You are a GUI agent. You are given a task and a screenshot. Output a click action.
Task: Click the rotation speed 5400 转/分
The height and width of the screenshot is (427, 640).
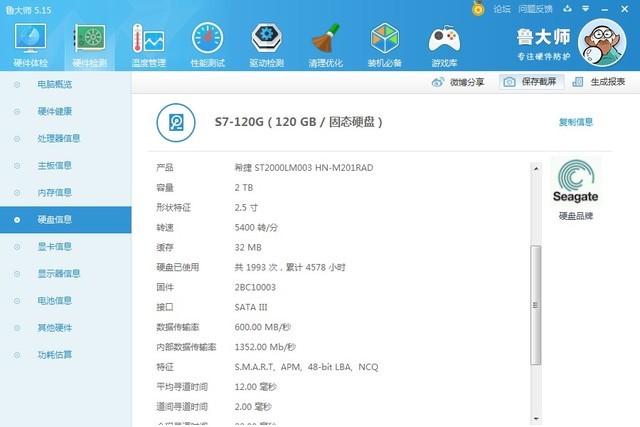click(x=256, y=227)
